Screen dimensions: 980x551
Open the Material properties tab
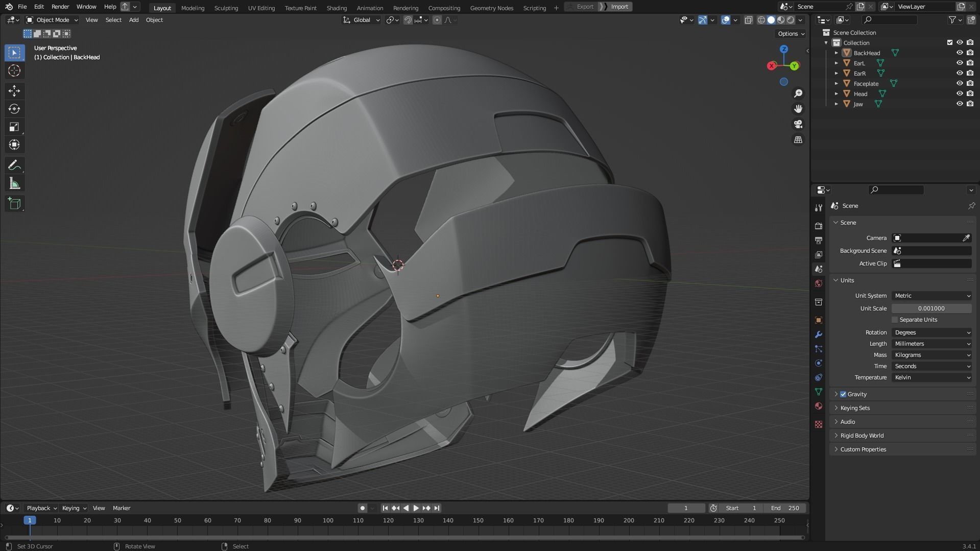[819, 406]
